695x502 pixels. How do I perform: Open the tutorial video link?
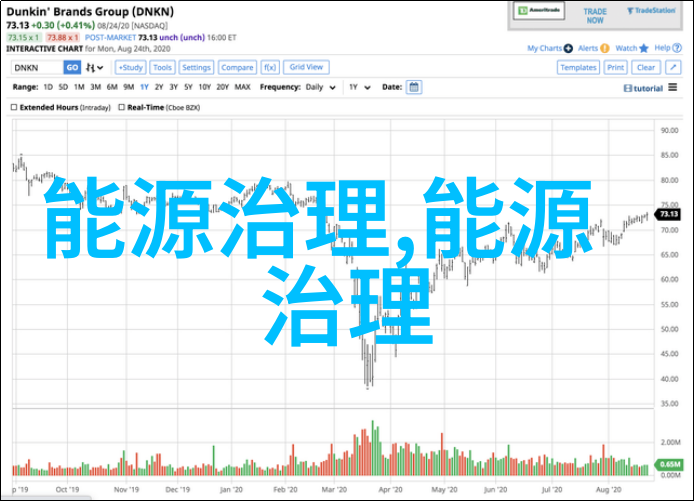pos(643,88)
